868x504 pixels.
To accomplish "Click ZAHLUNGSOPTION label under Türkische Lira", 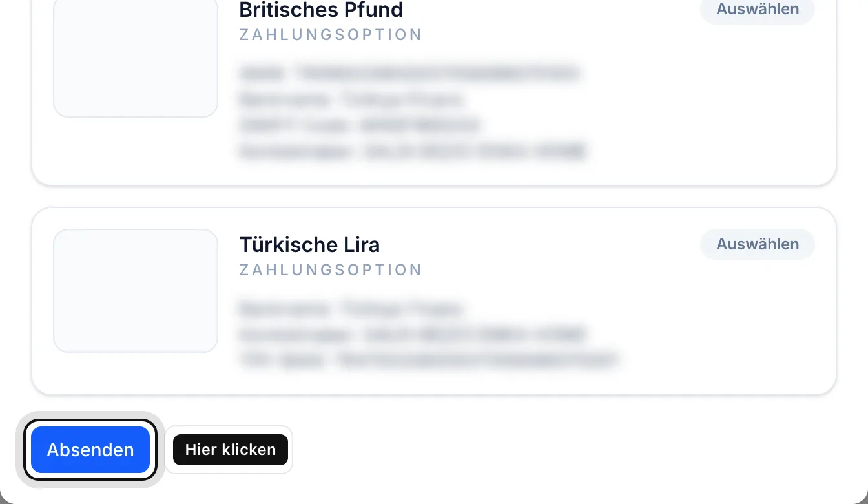I will pos(331,269).
